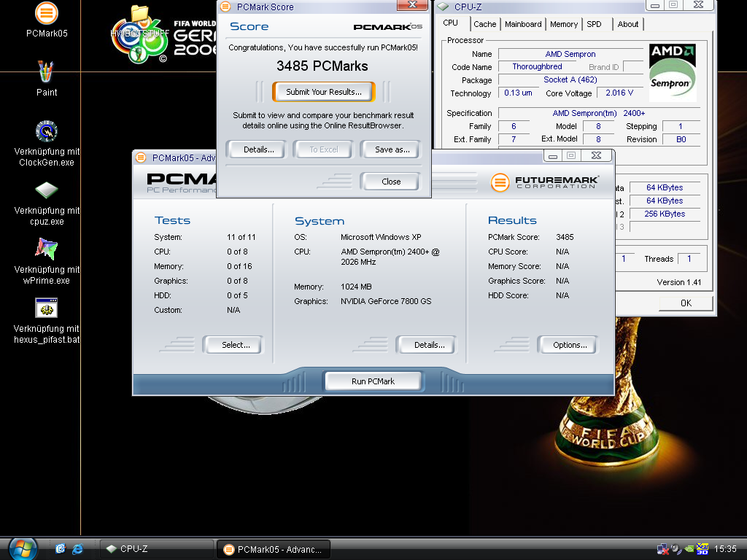
Task: Click the CPU Name field AMD Sempron
Action: (570, 54)
